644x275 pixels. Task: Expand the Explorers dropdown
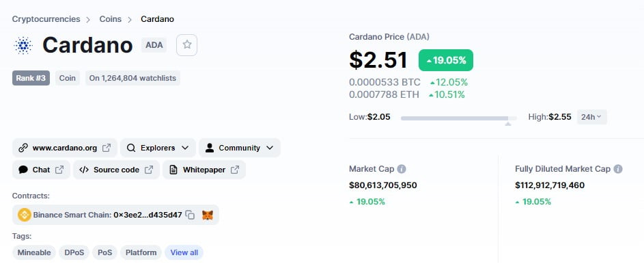click(x=158, y=148)
